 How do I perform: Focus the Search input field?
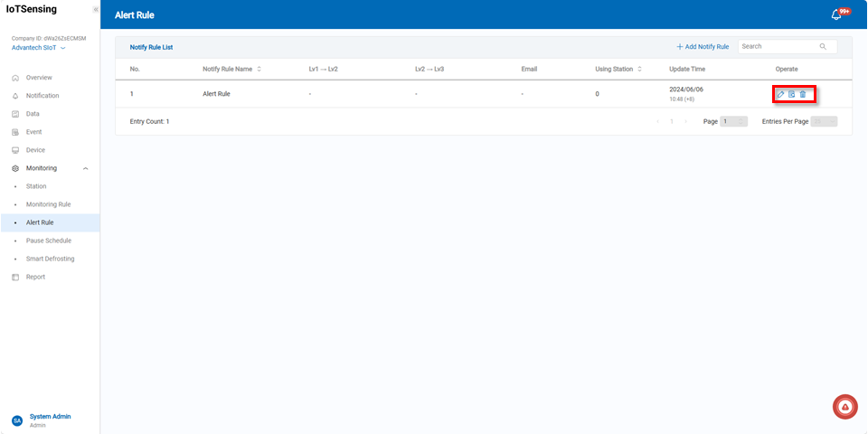778,46
